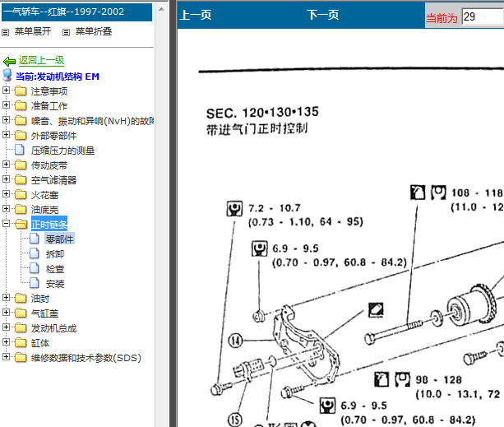Viewport: 504px width, 427px height.
Task: Click the 油底壳 folder icon
Action: click(21, 209)
